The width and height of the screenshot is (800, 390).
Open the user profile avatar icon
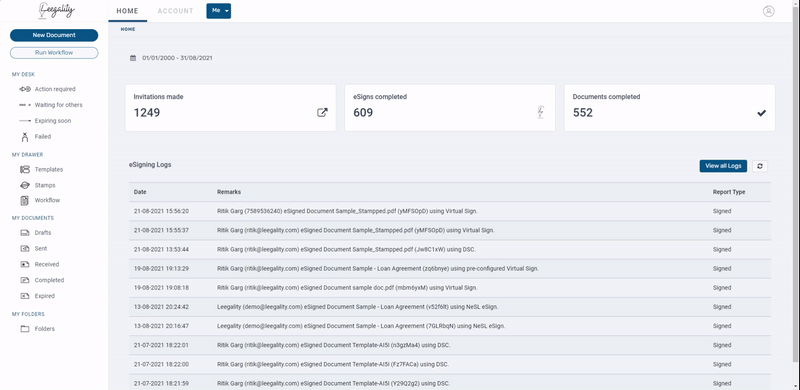click(768, 11)
